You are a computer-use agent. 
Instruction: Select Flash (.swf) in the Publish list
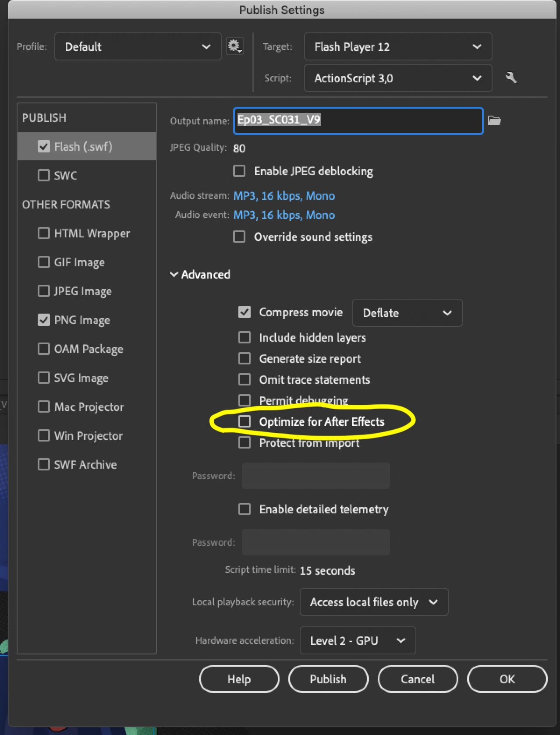point(83,146)
